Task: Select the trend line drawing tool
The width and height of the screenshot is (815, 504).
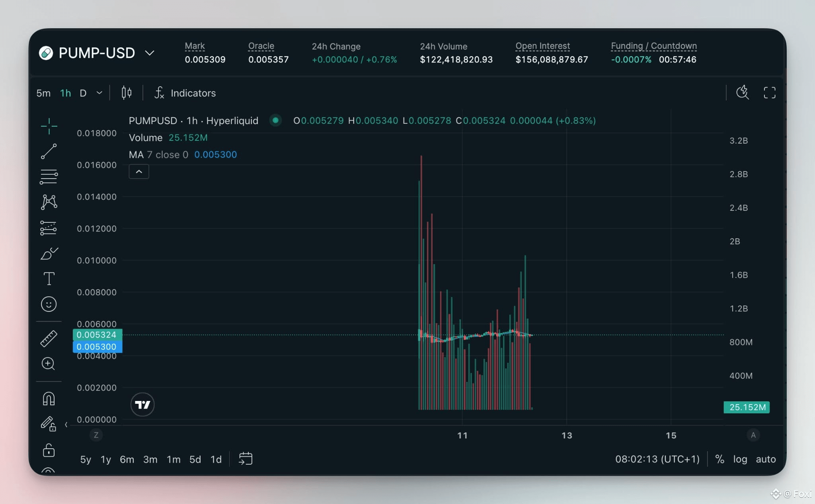Action: pos(49,152)
